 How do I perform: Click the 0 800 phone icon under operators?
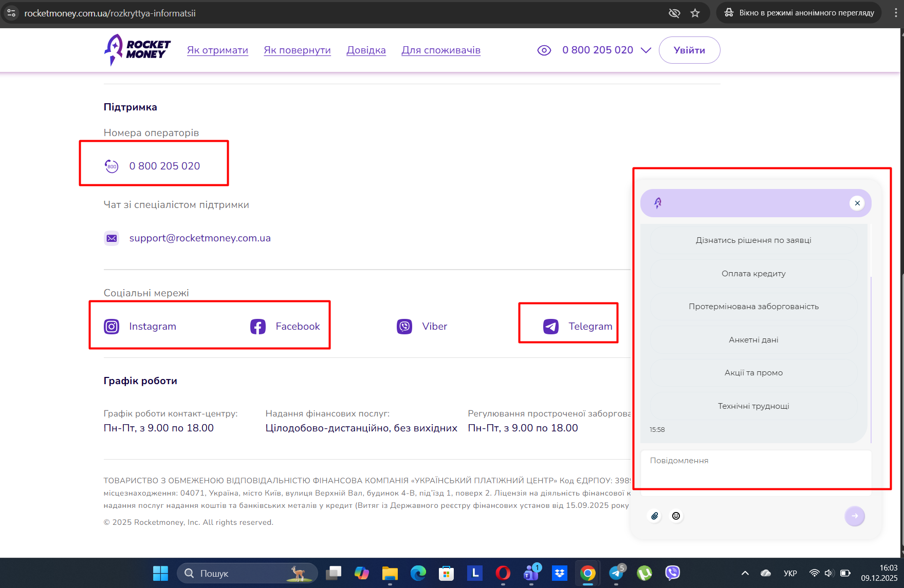[112, 166]
